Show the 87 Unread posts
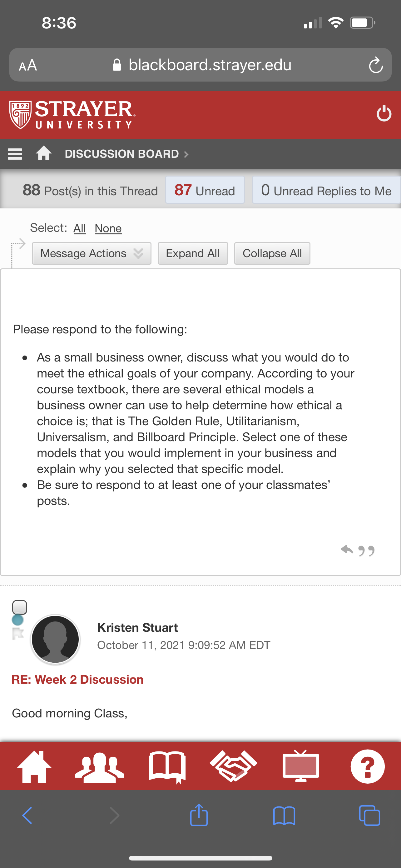 pos(205,190)
